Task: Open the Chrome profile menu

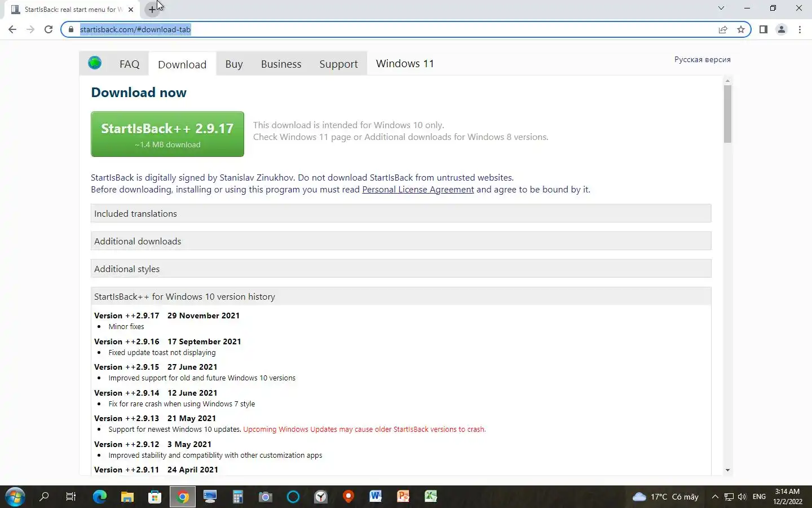Action: [x=781, y=29]
